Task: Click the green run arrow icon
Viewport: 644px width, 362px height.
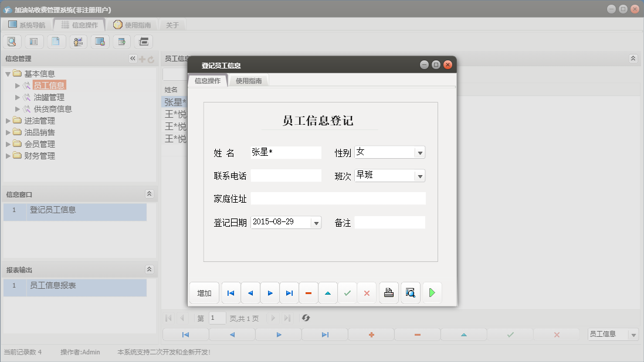Action: (x=432, y=292)
